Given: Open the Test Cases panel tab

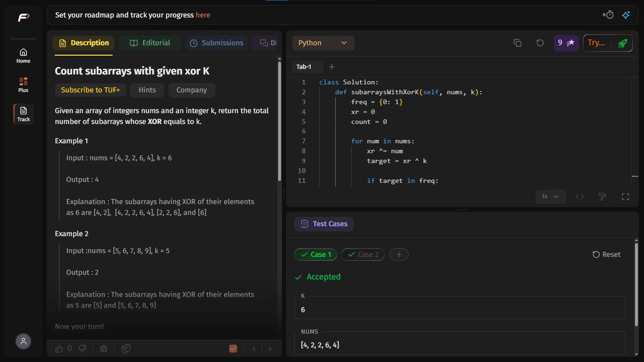Looking at the screenshot, I should (x=324, y=224).
